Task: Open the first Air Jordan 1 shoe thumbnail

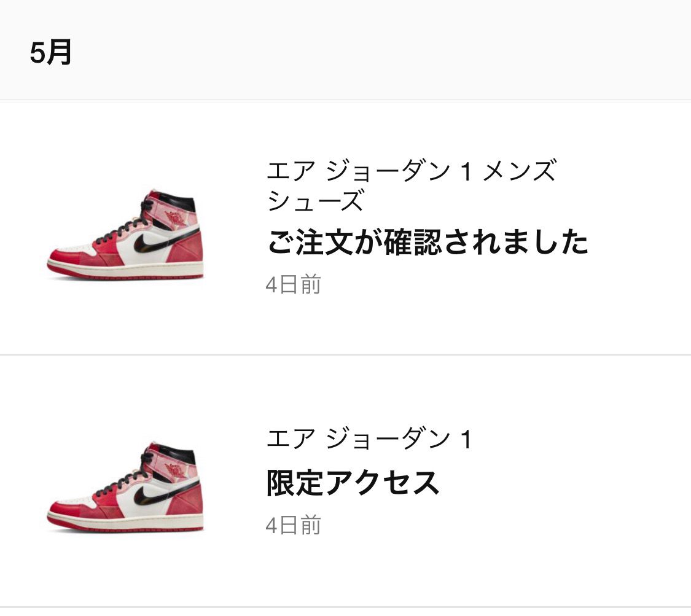Action: 125,235
